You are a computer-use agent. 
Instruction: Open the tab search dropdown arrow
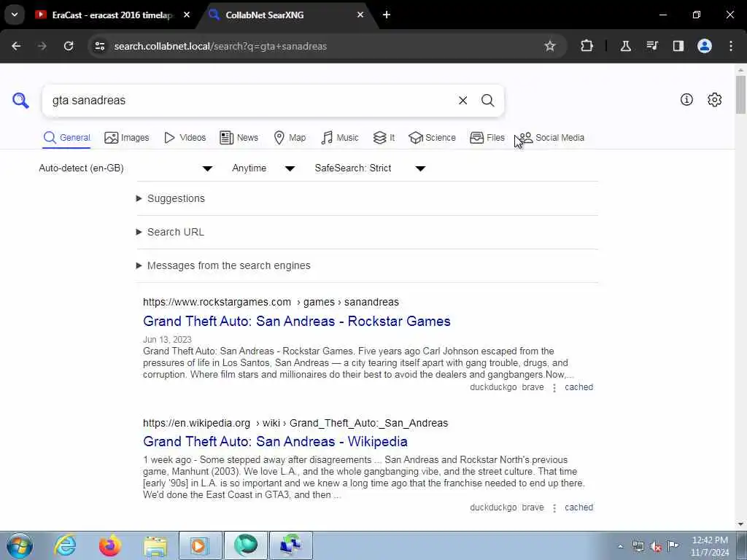coord(15,15)
